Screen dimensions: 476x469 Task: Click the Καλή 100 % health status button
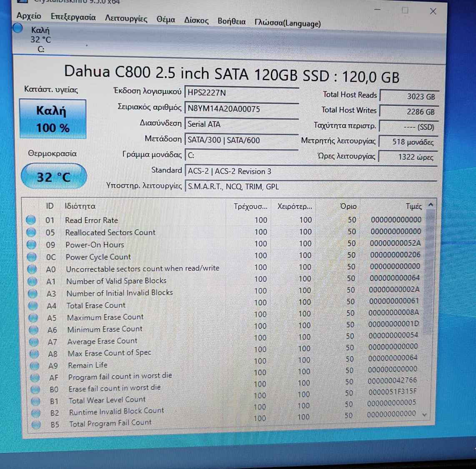point(53,119)
